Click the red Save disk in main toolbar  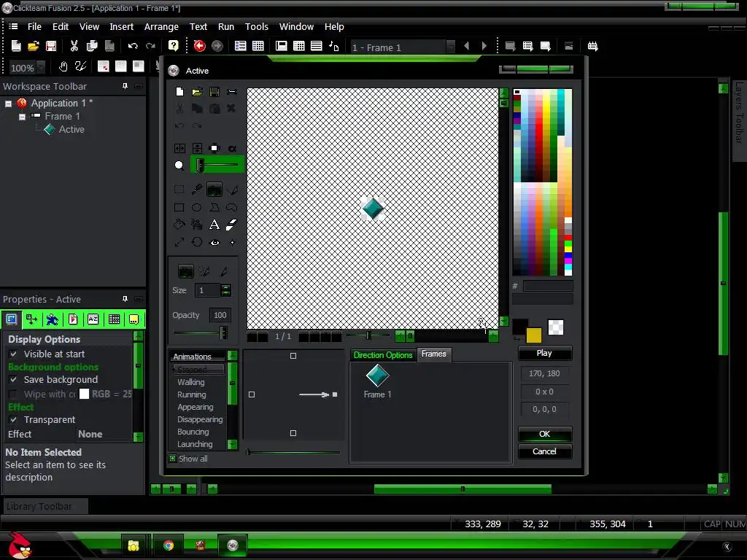[51, 46]
